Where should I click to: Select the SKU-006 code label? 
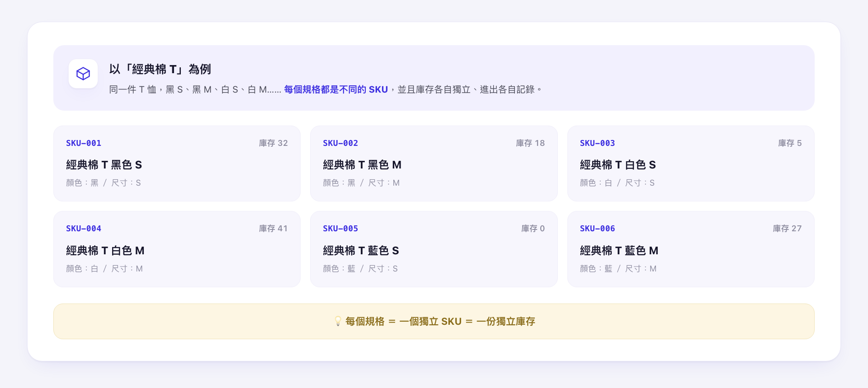pos(598,229)
